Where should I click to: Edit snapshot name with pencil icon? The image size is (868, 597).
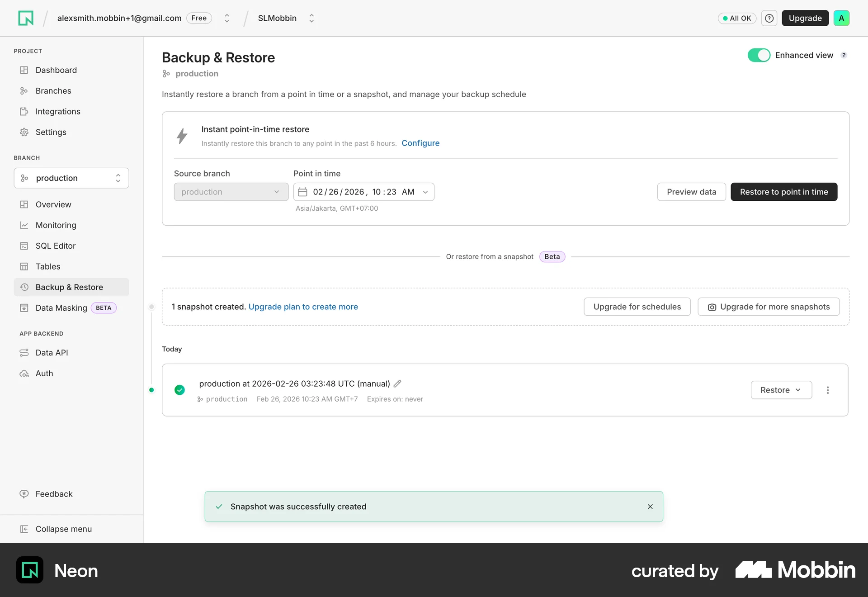click(x=397, y=384)
